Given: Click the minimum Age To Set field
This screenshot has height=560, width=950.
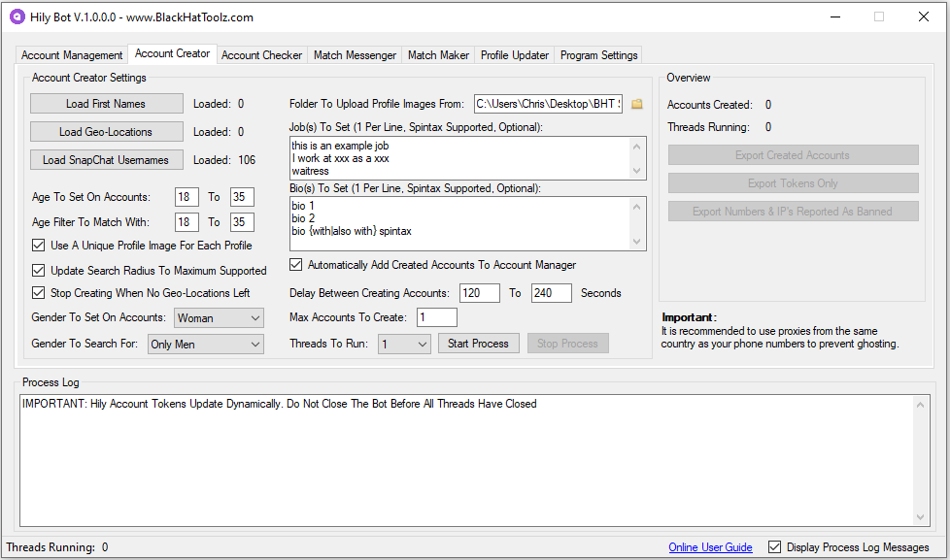Looking at the screenshot, I should (187, 197).
